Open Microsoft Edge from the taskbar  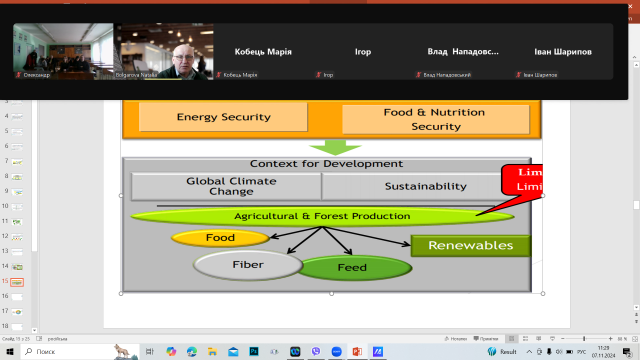tap(191, 351)
